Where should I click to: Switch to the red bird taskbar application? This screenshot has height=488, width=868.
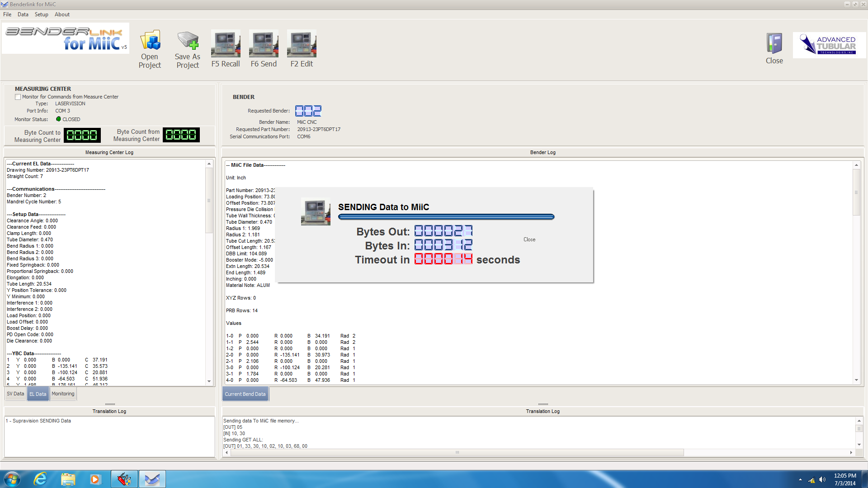[x=124, y=479]
